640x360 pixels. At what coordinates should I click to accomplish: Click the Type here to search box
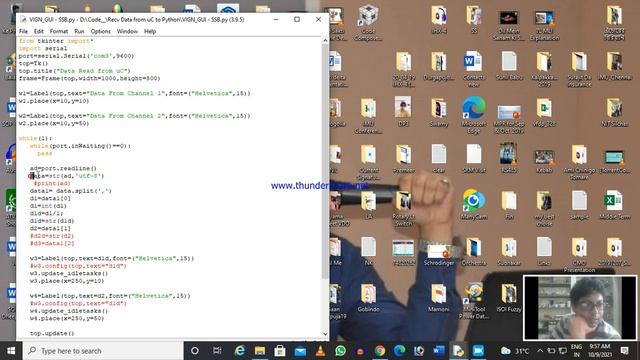tap(102, 351)
